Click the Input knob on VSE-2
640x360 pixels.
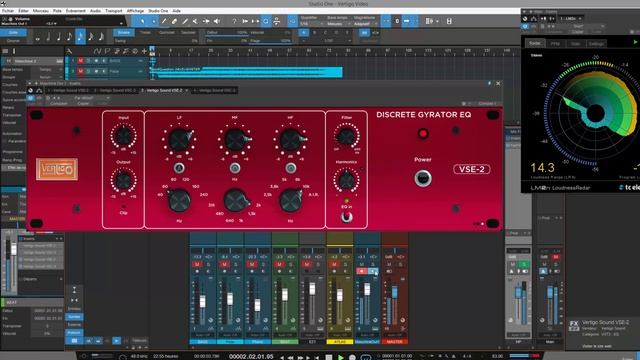point(123,136)
